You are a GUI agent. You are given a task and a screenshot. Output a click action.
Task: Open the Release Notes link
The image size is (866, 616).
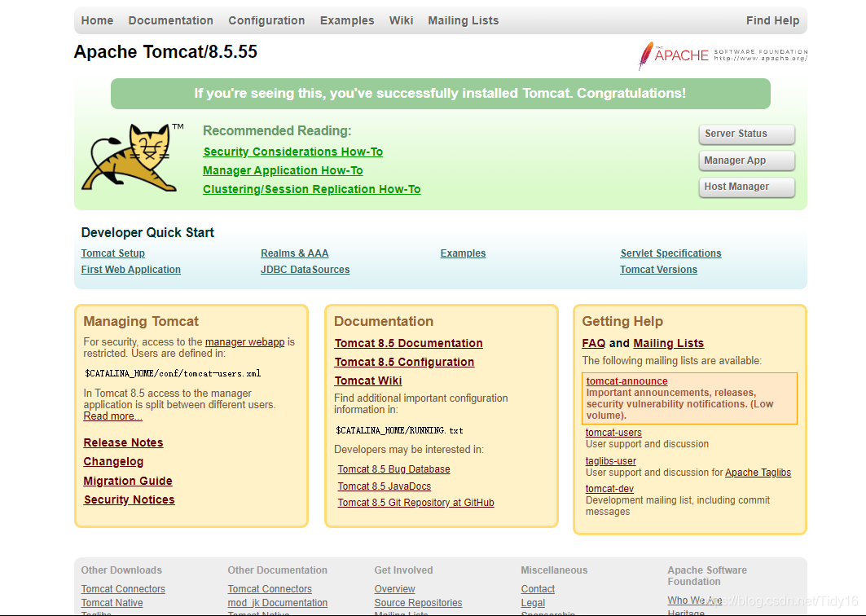coord(123,442)
